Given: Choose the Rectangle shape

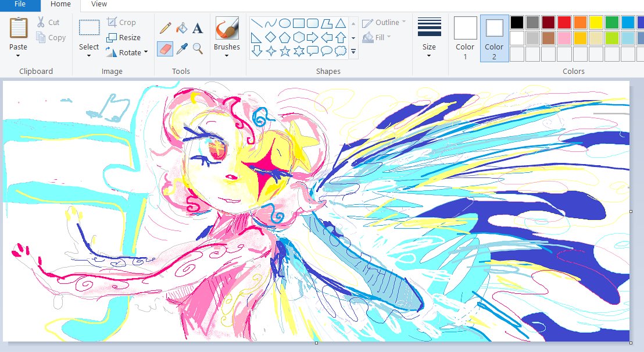Looking at the screenshot, I should click(299, 23).
